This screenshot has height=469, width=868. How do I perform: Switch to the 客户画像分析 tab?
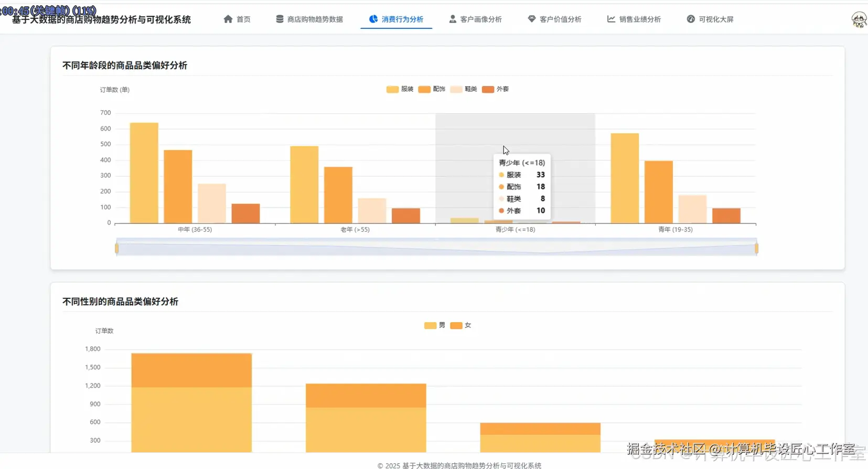[476, 19]
